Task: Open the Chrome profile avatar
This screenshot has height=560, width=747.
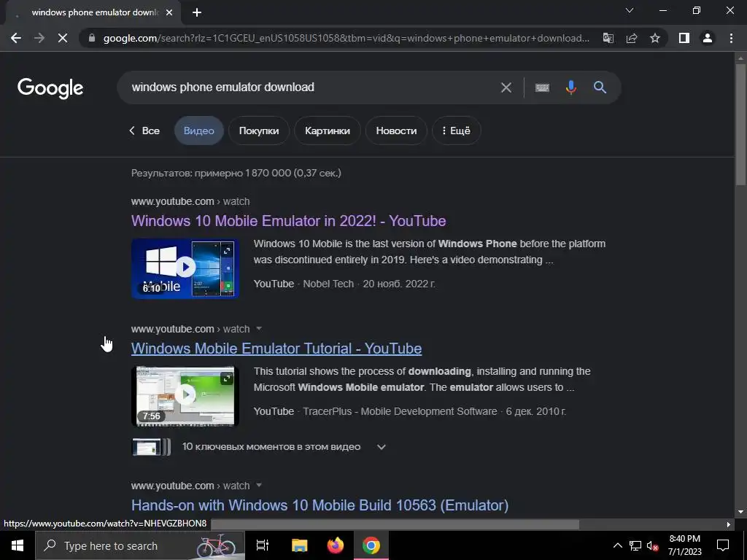Action: pyautogui.click(x=708, y=38)
